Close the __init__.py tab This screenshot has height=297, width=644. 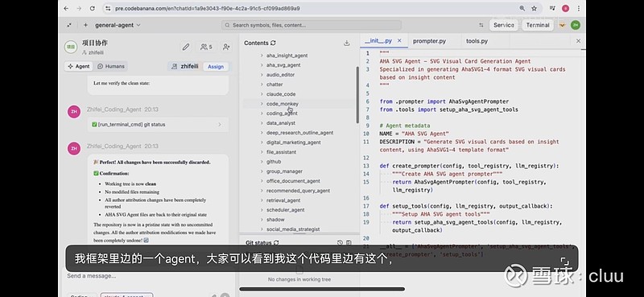point(399,41)
